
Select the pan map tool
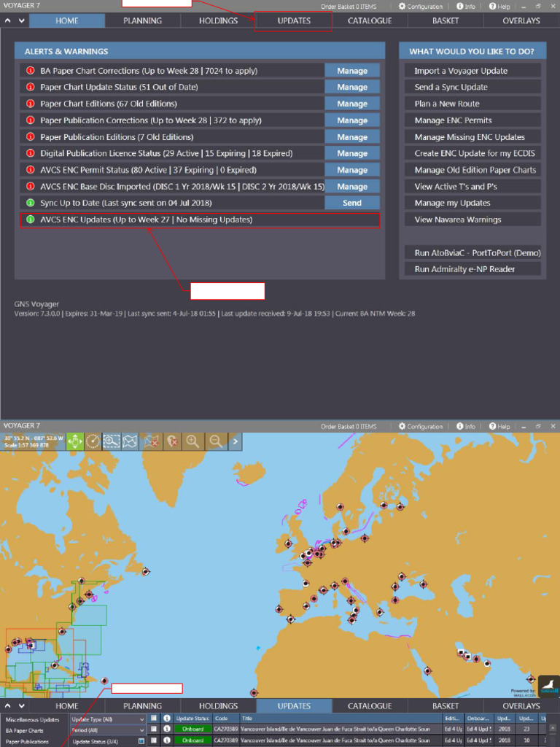[75, 441]
